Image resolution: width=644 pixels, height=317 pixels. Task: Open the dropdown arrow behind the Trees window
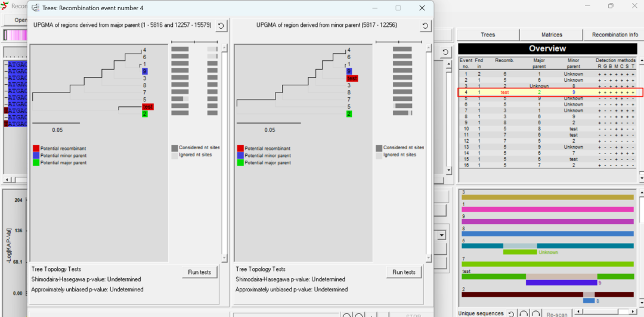coord(442,235)
